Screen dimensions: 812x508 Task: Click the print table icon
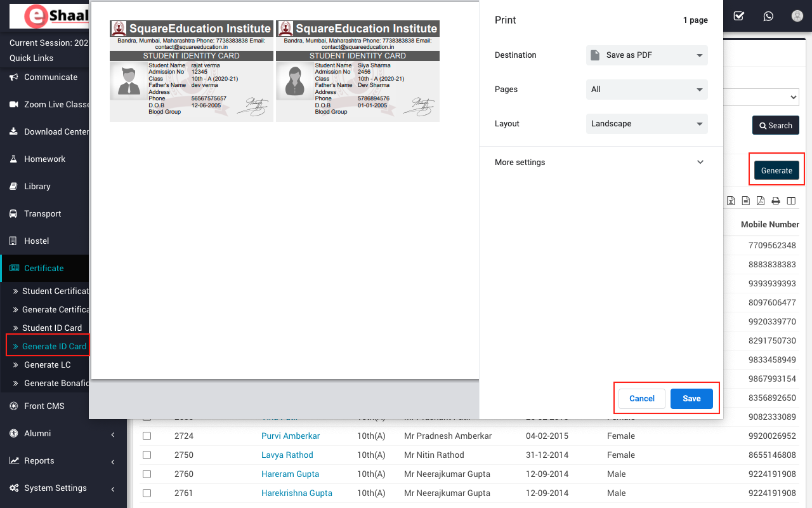point(775,201)
